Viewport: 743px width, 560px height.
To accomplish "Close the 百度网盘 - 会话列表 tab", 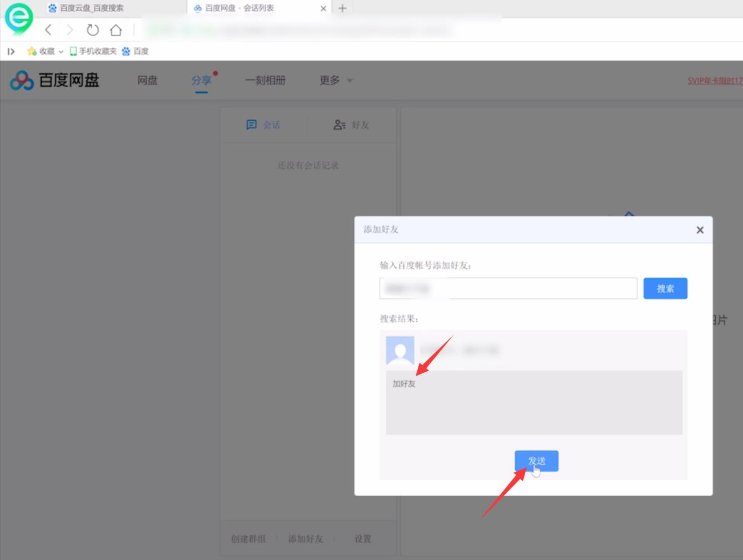I will [x=323, y=8].
